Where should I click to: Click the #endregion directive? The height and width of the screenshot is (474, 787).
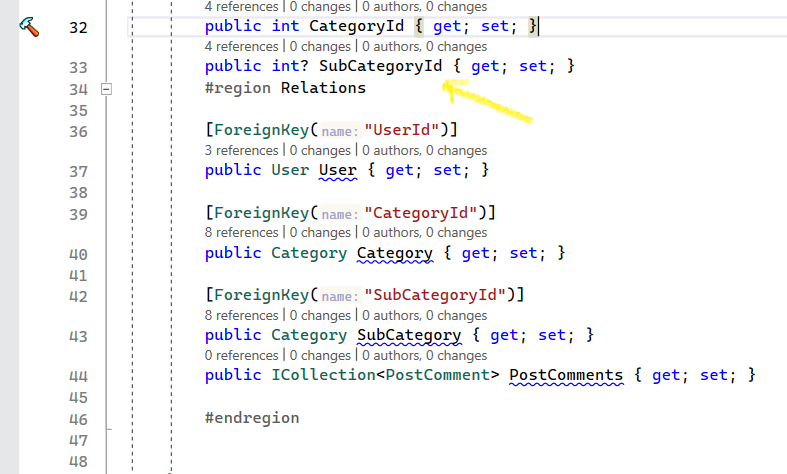[251, 418]
